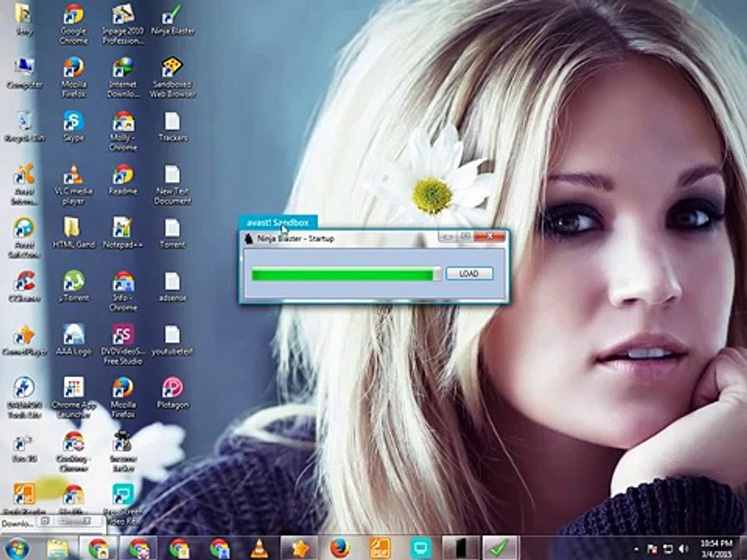Click the avast! Sandbox tab label
747x560 pixels.
[x=278, y=222]
